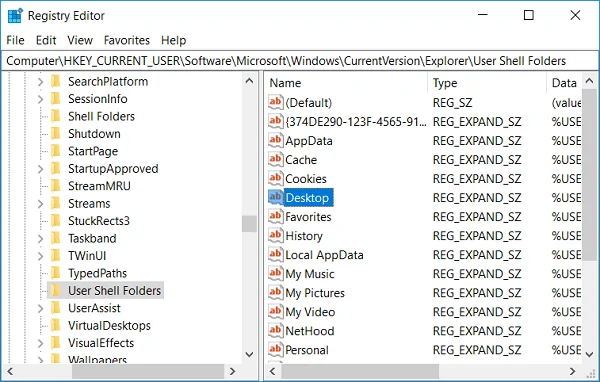
Task: Click the ab icon beside AppData value
Action: (x=276, y=140)
